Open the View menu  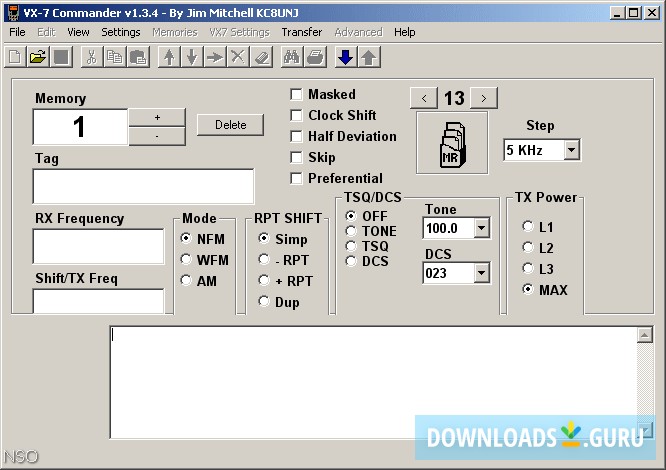78,32
